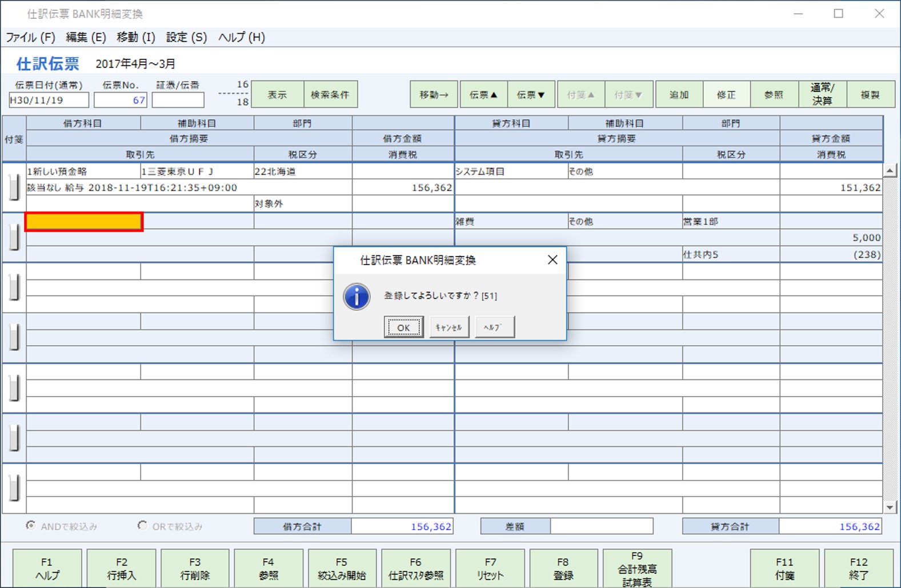Viewport: 901px width, 588px height.
Task: Confirm registration with the OK button
Action: (403, 327)
